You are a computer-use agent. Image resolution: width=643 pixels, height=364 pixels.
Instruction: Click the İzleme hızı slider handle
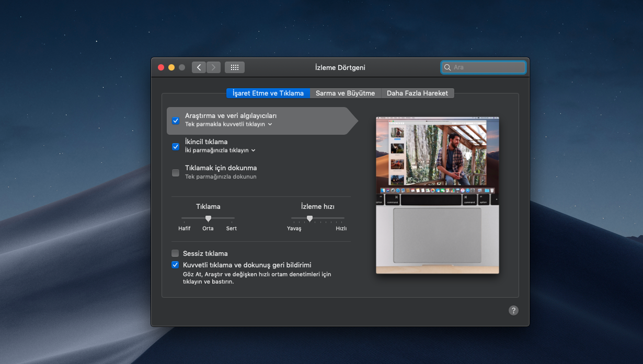[309, 218]
